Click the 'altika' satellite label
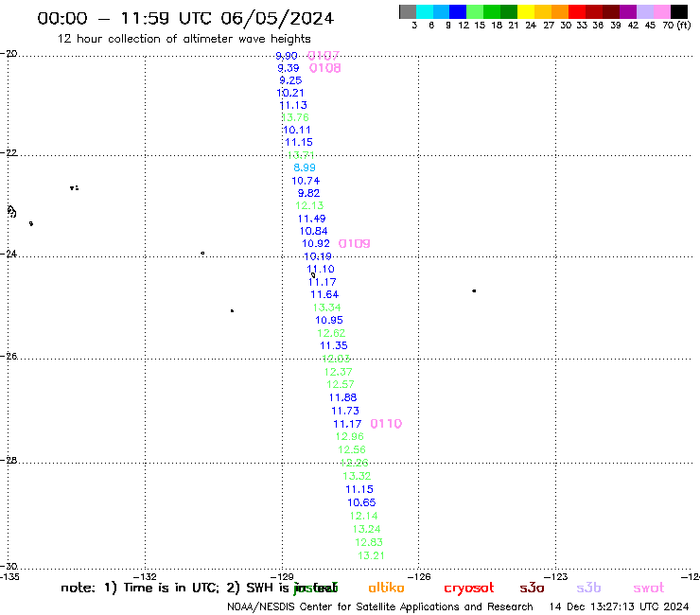This screenshot has height=615, width=700. (x=386, y=588)
